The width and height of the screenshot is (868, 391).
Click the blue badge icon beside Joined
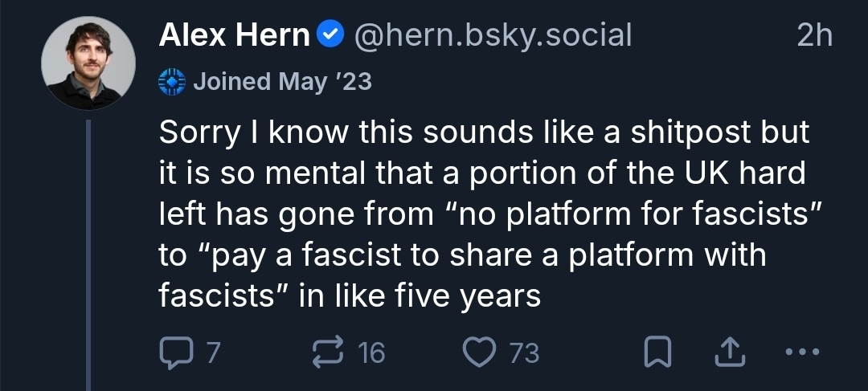pos(172,81)
